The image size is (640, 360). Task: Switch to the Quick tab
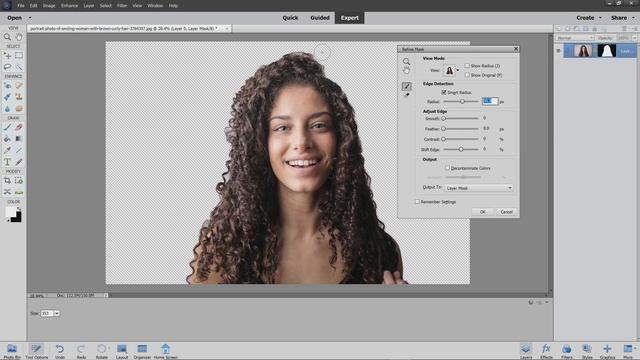pos(290,18)
